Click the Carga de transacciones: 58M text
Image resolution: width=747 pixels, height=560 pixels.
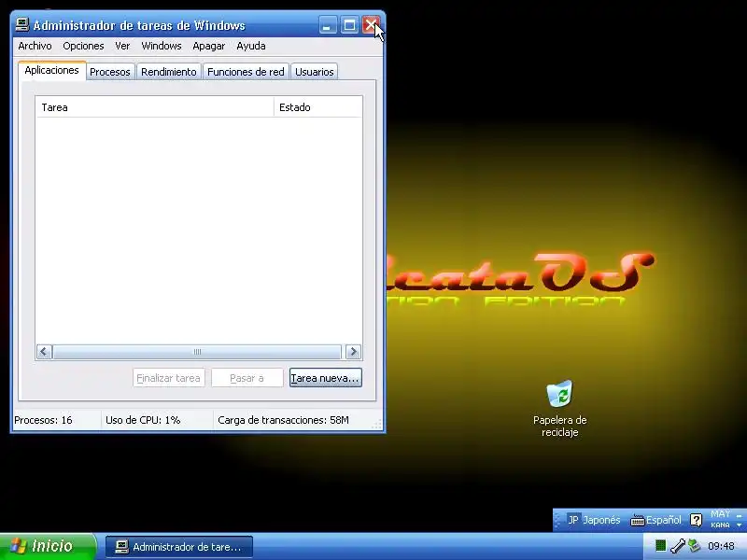[284, 420]
